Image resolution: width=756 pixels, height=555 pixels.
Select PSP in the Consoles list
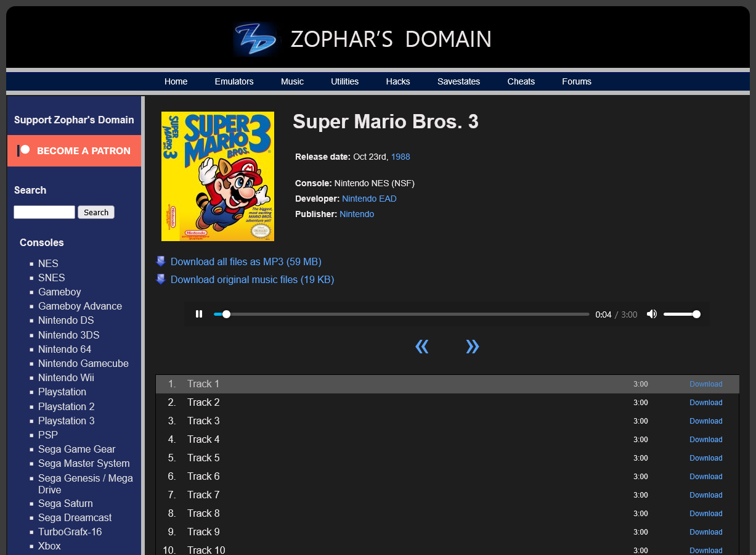click(x=48, y=435)
